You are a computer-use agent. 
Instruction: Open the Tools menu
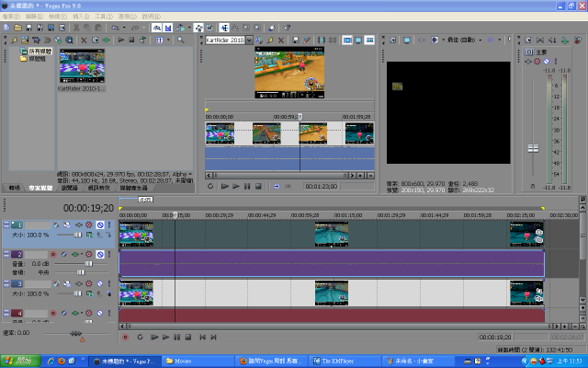click(104, 17)
